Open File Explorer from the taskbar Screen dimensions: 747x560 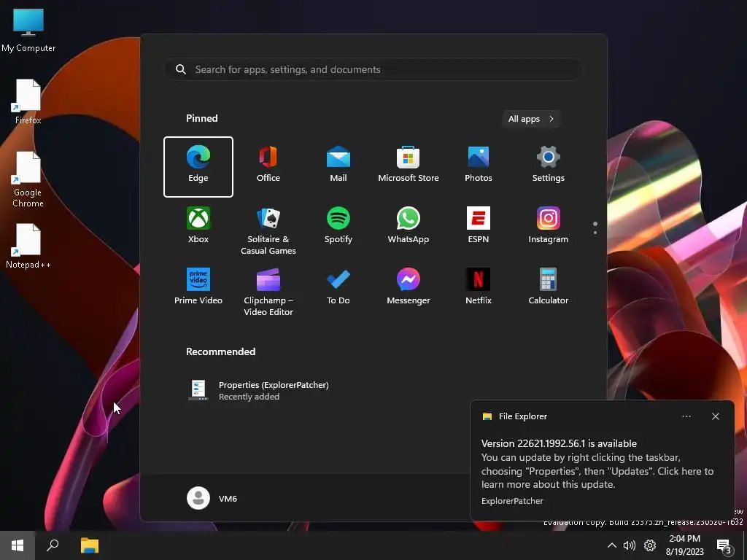[x=90, y=545]
